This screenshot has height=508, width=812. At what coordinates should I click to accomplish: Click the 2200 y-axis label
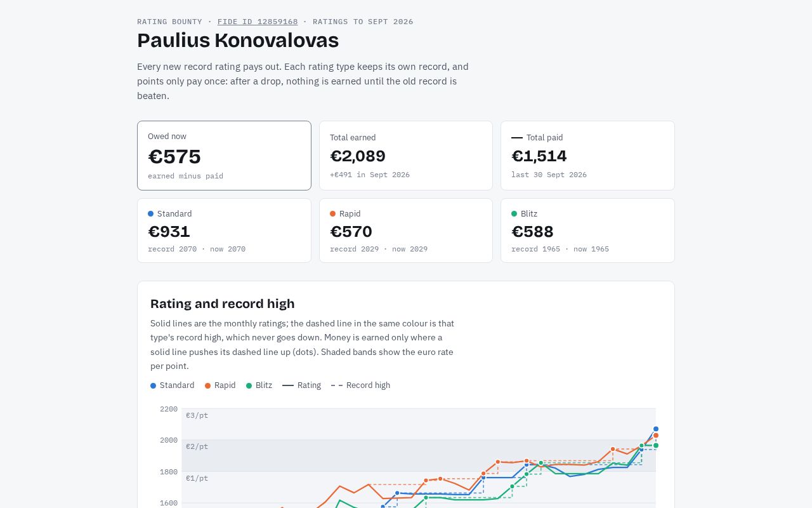point(169,409)
